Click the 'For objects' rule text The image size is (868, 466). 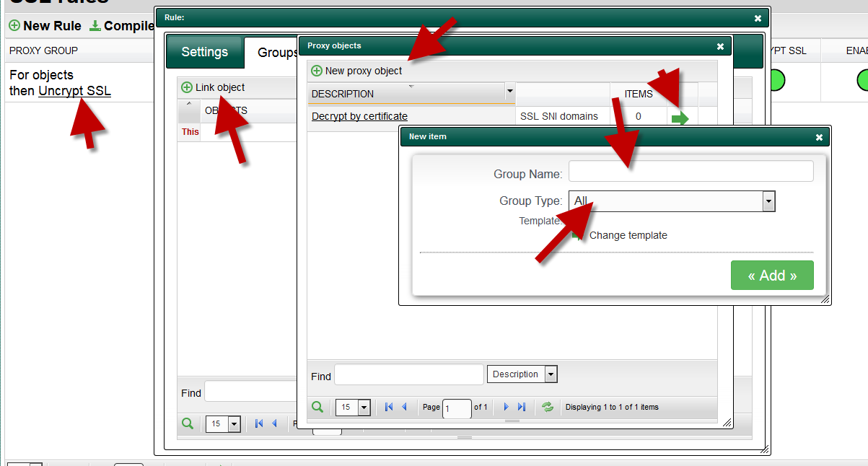click(41, 75)
